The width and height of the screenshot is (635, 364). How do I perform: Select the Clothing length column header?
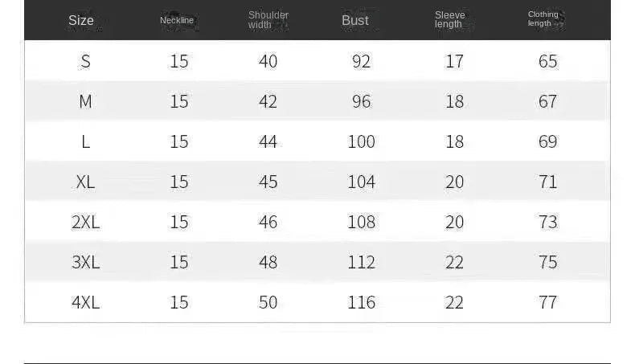coord(543,19)
